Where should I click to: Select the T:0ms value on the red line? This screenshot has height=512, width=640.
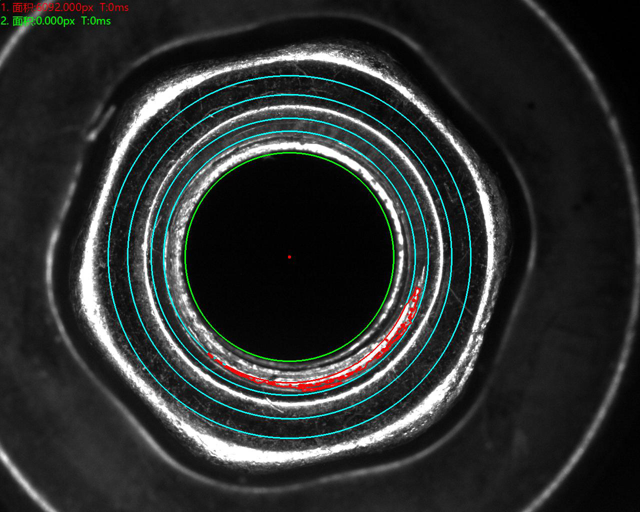click(112, 8)
